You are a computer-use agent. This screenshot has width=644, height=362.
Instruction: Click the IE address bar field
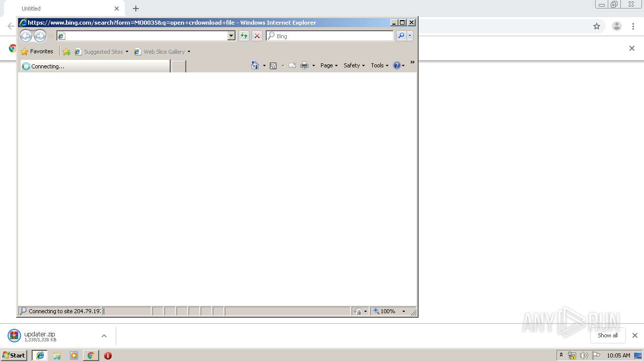click(x=142, y=36)
